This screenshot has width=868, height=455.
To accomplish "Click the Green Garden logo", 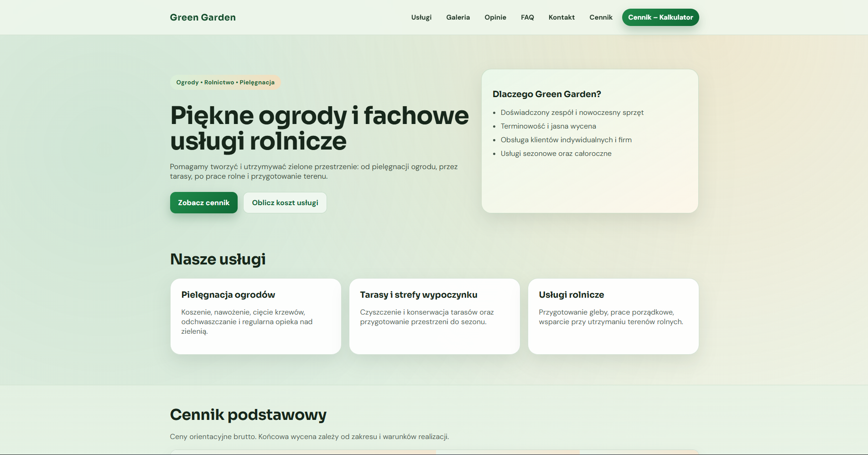I will click(203, 17).
